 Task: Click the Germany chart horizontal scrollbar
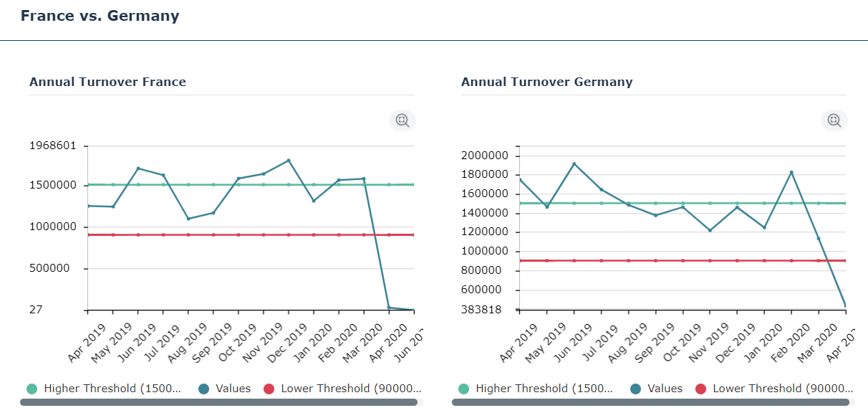pos(650,402)
